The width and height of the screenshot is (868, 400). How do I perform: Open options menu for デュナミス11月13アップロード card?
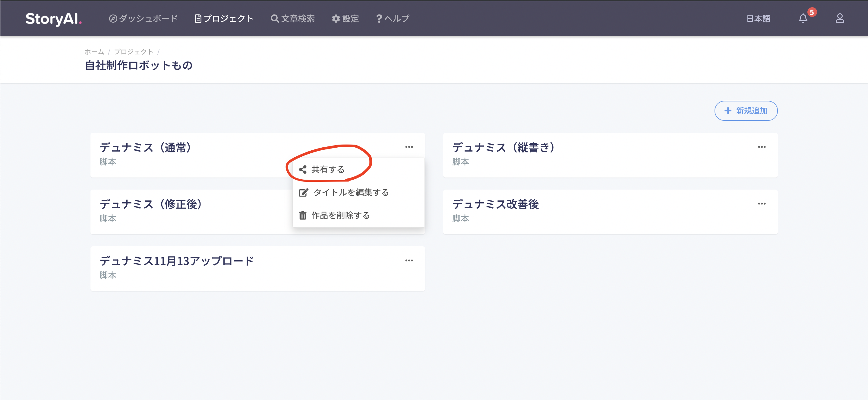(409, 260)
